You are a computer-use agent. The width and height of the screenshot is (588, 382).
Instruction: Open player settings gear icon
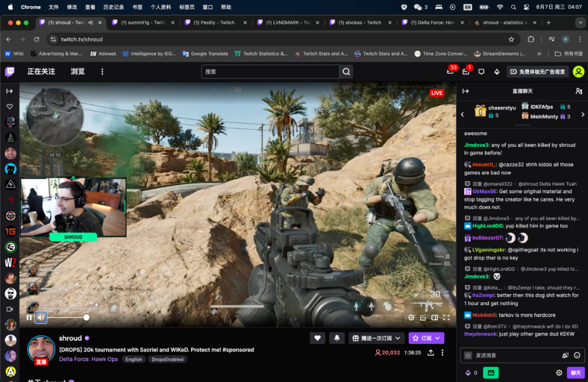pos(412,318)
